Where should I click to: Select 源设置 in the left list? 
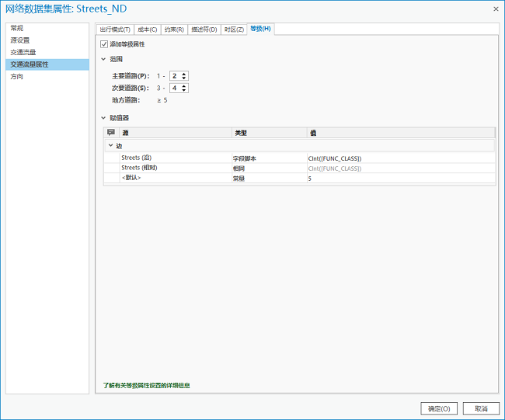tap(20, 40)
